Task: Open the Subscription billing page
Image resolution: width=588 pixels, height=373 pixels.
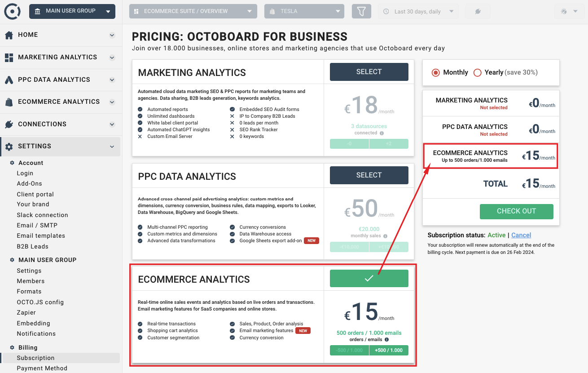Action: tap(61, 358)
